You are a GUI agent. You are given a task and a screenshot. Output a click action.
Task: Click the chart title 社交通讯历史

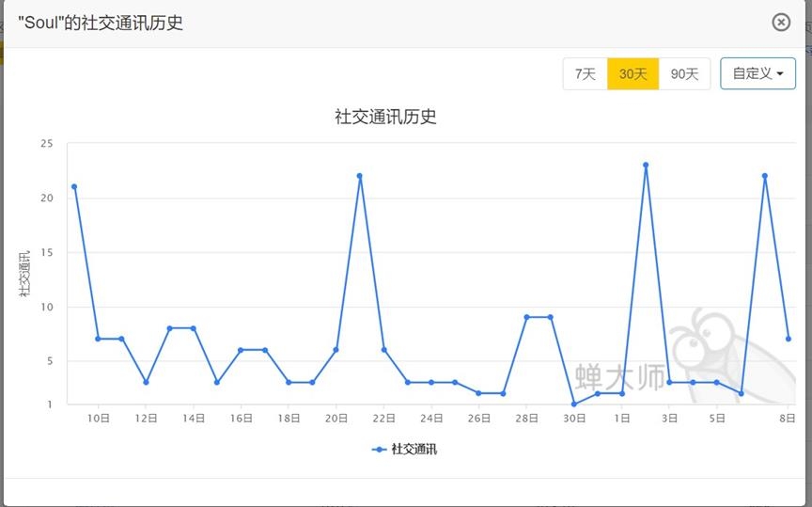(x=386, y=117)
